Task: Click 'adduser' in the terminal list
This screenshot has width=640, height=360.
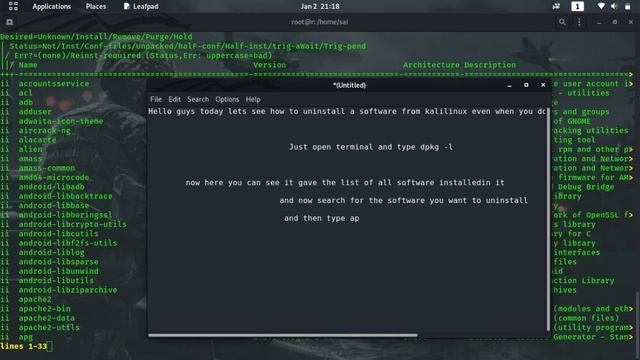Action: click(x=35, y=112)
